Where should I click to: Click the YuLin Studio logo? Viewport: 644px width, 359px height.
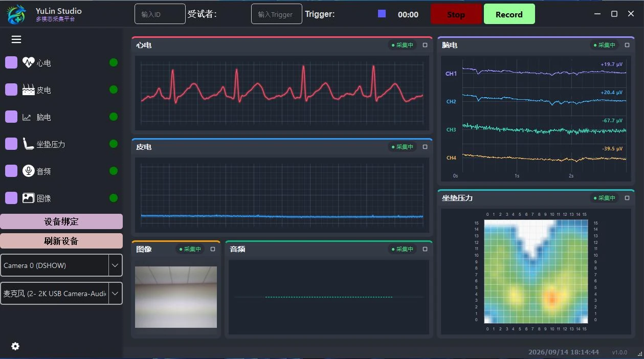(x=16, y=14)
